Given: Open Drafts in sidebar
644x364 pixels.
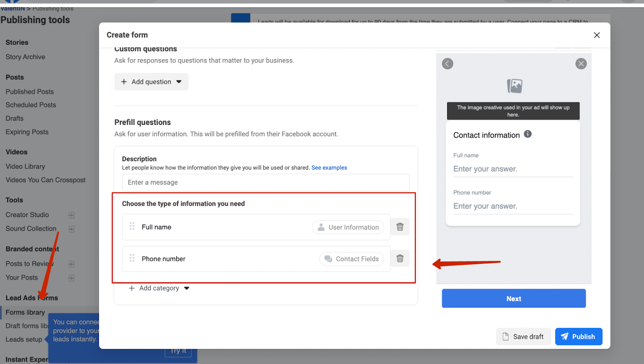Looking at the screenshot, I should click(x=14, y=118).
